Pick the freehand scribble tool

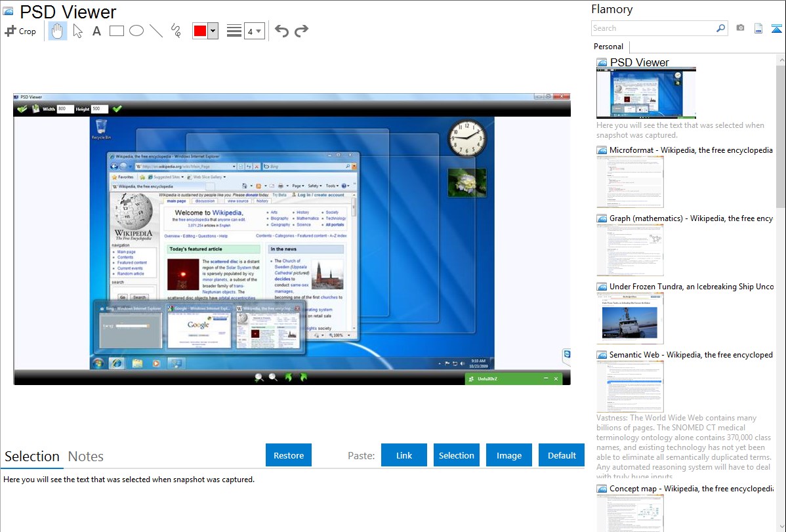(x=176, y=31)
